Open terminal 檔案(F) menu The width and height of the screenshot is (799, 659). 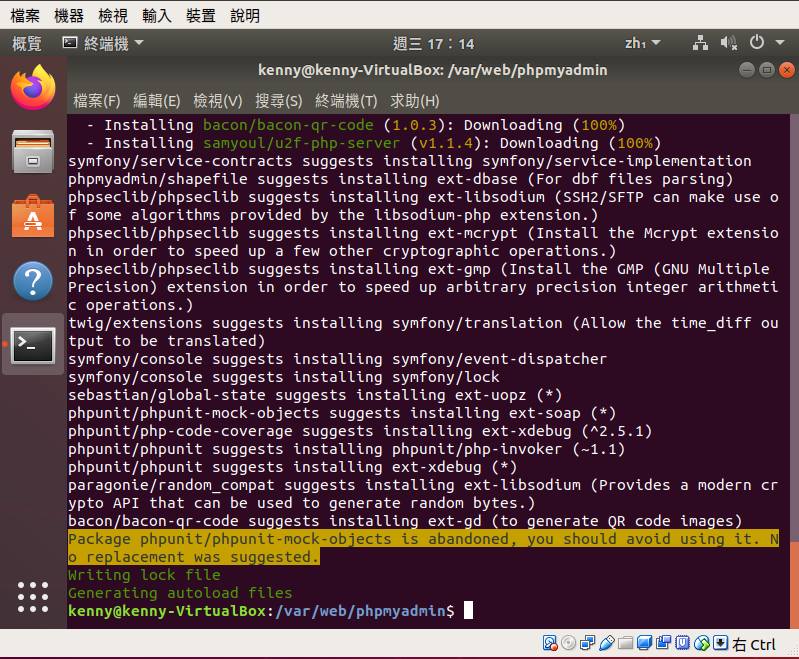pyautogui.click(x=97, y=101)
